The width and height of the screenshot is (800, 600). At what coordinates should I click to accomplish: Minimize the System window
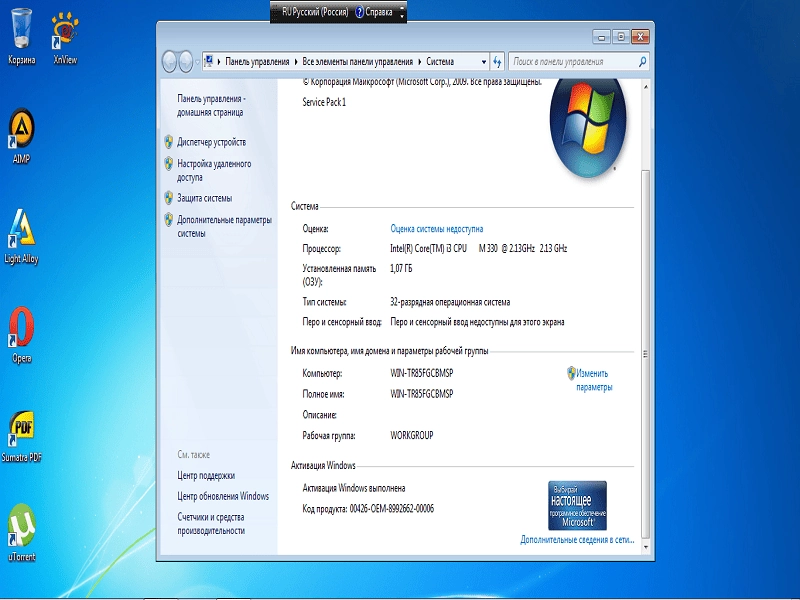click(602, 37)
